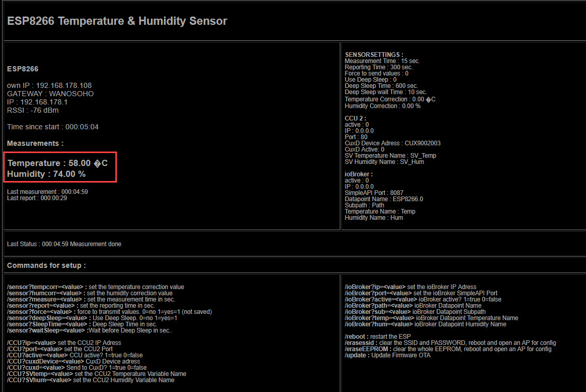Click the Temperature : 58.00 reading
The height and width of the screenshot is (392, 586).
pos(57,163)
